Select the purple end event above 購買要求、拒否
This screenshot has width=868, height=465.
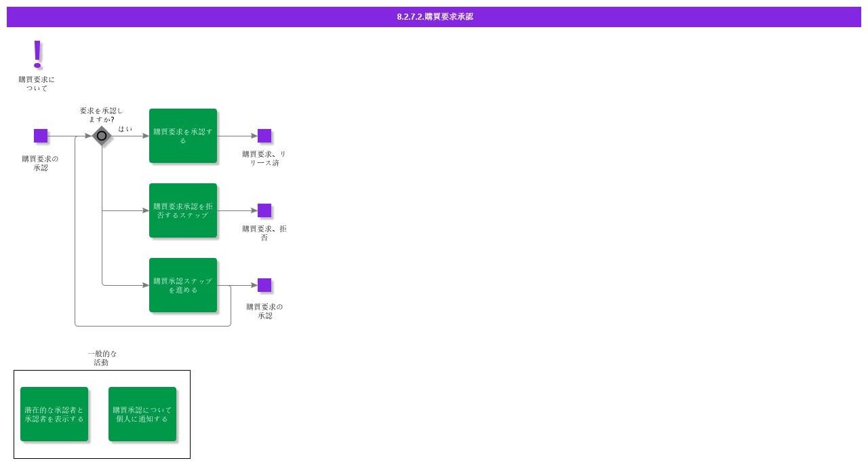point(264,210)
